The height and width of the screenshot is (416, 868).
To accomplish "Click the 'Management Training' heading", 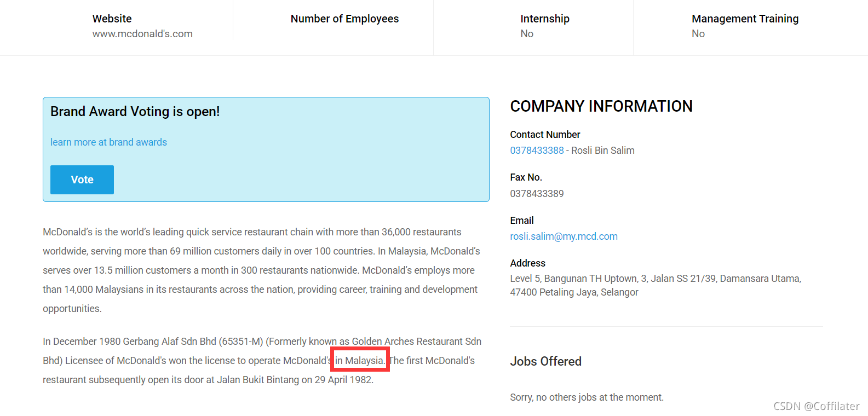I will click(x=745, y=19).
